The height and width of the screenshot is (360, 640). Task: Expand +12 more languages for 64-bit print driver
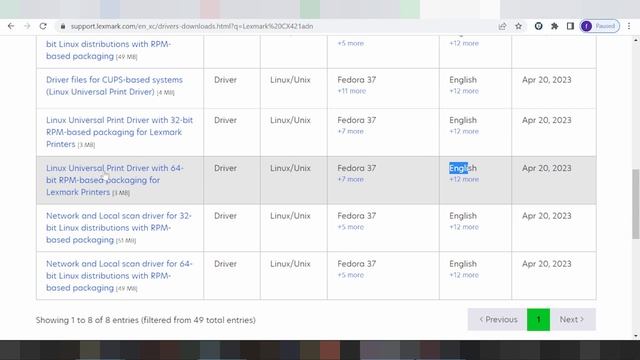click(464, 179)
